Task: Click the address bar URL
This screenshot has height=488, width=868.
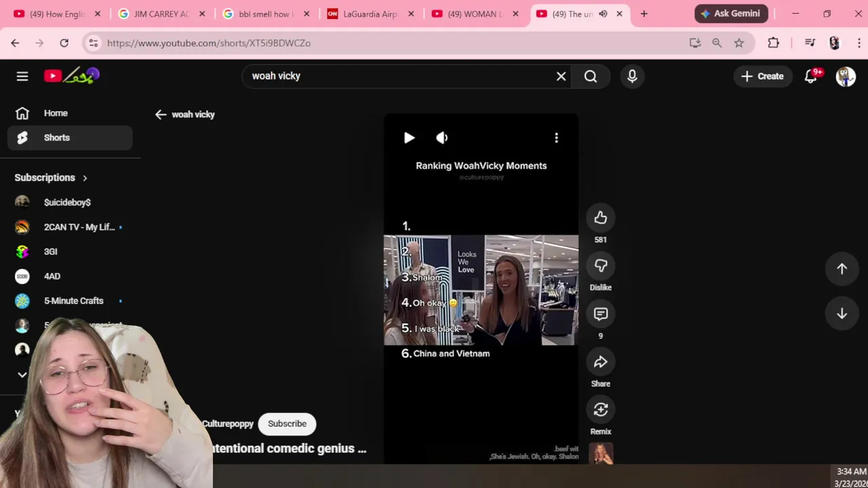Action: point(209,43)
